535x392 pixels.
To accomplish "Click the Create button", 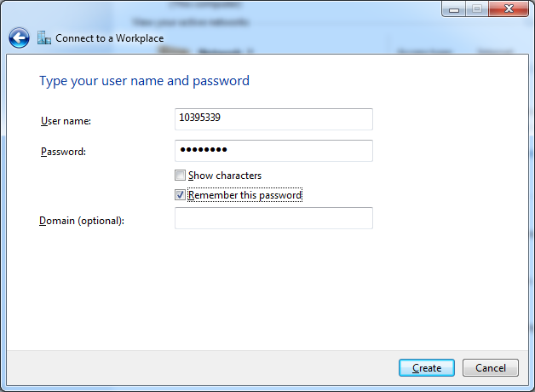I will click(427, 368).
